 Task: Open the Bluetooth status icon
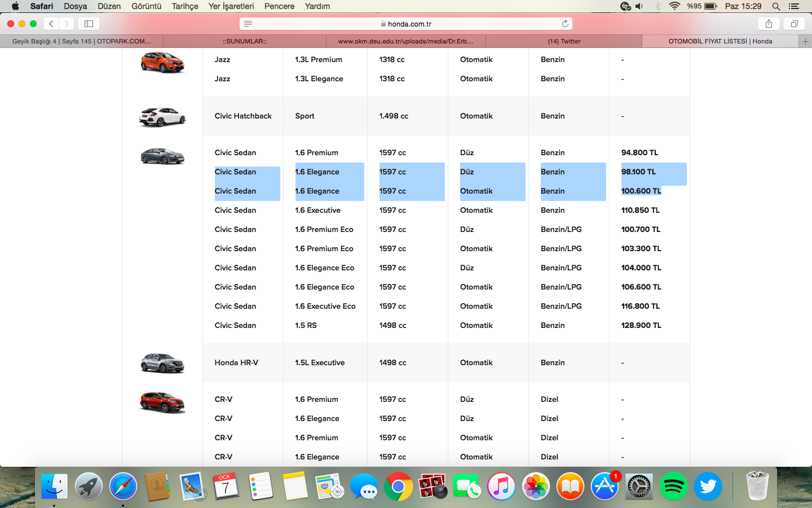pyautogui.click(x=657, y=6)
